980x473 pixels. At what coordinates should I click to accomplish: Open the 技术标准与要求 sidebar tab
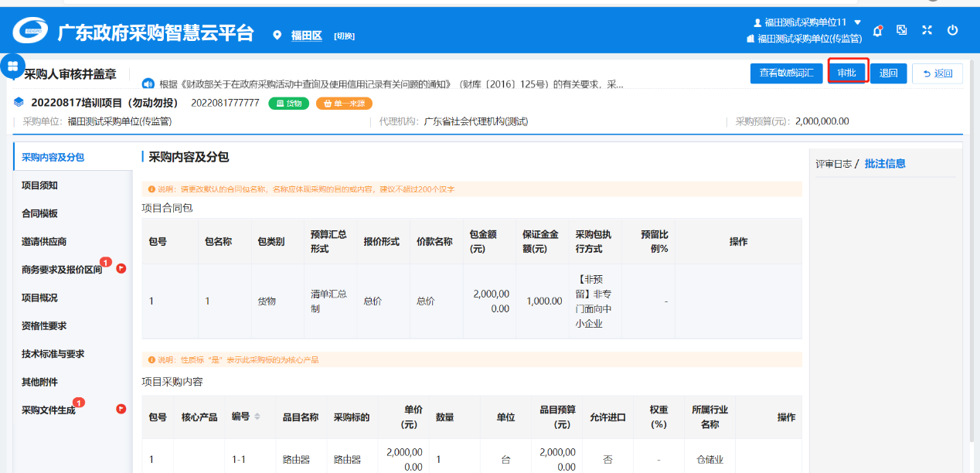pyautogui.click(x=73, y=354)
